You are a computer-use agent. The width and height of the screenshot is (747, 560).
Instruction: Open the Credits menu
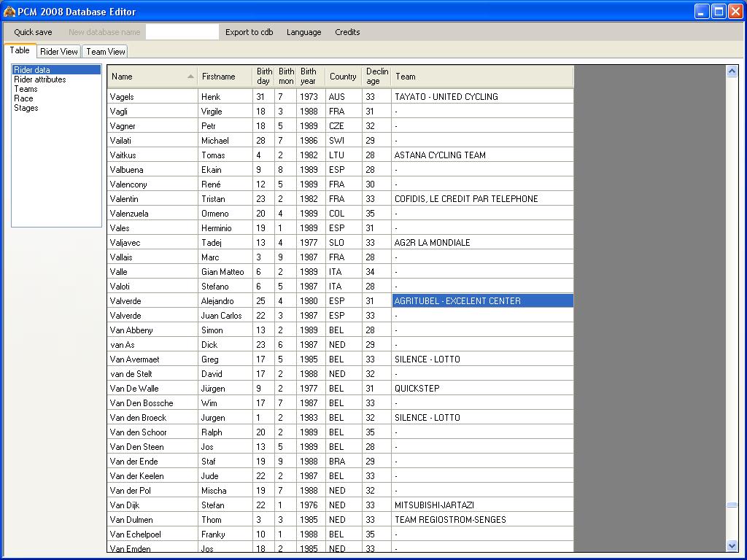pyautogui.click(x=347, y=32)
